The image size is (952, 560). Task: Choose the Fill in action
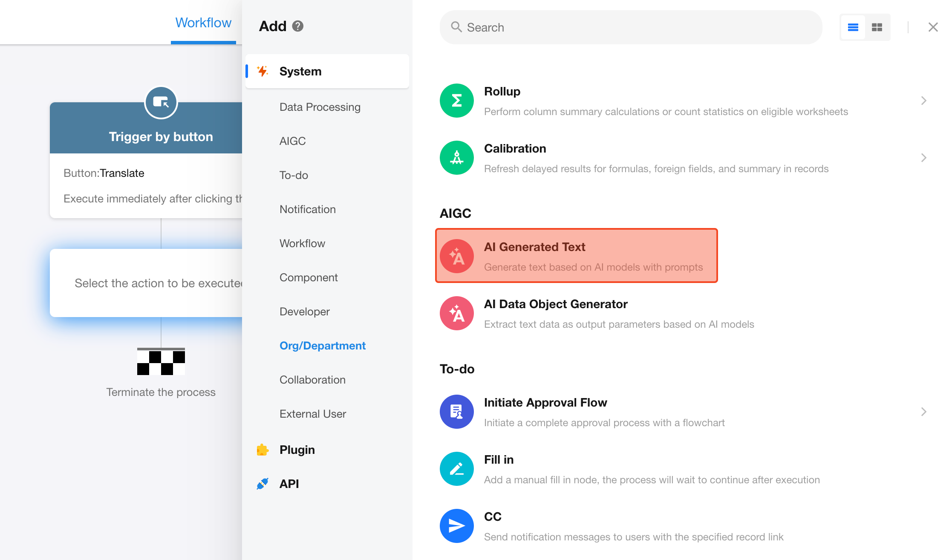coord(499,459)
